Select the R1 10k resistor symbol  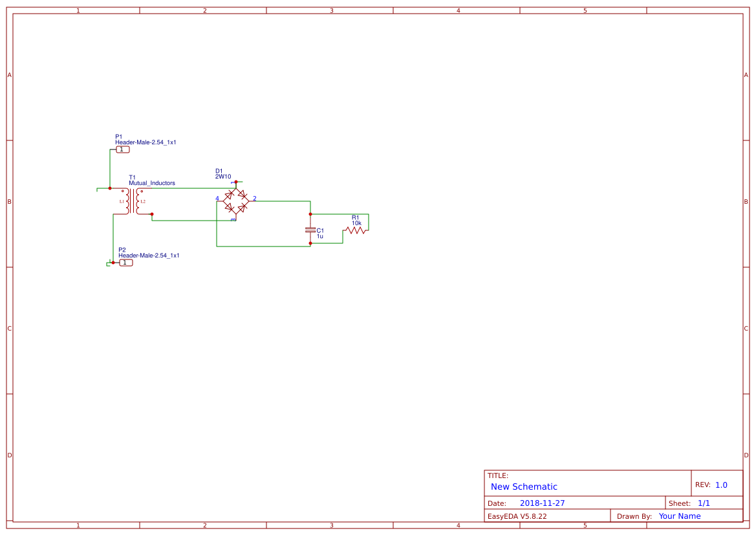tap(356, 230)
